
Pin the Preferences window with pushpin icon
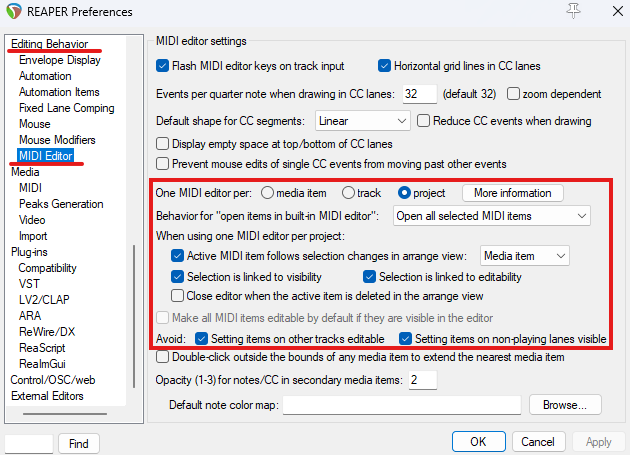[573, 11]
